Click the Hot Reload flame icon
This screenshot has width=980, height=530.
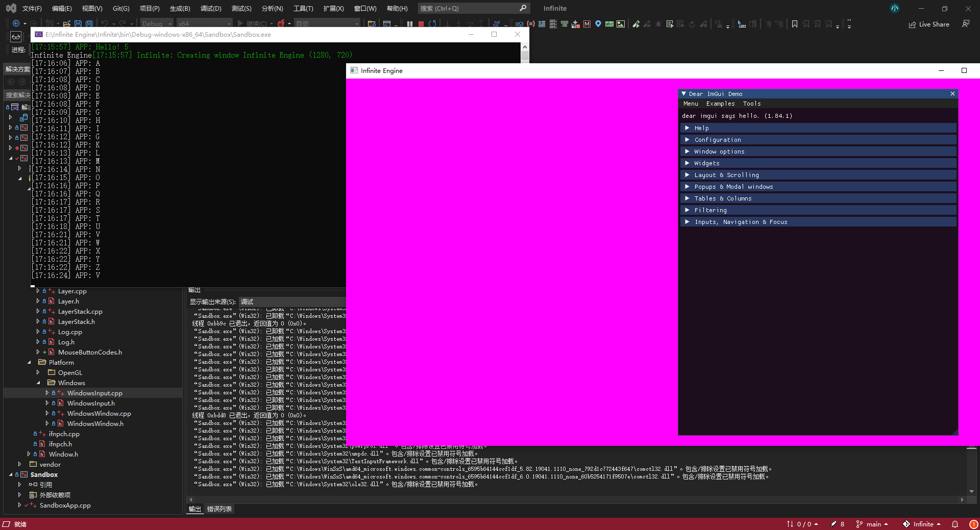pyautogui.click(x=281, y=23)
